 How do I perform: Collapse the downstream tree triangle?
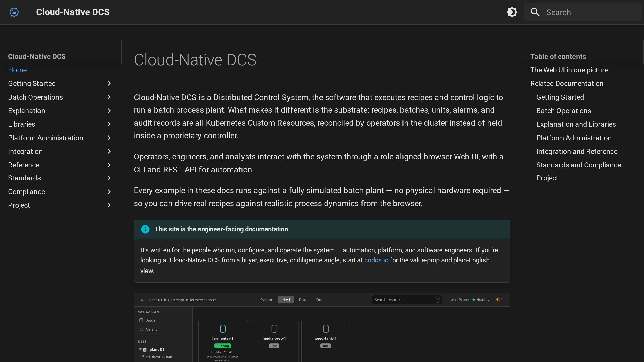[143, 356]
